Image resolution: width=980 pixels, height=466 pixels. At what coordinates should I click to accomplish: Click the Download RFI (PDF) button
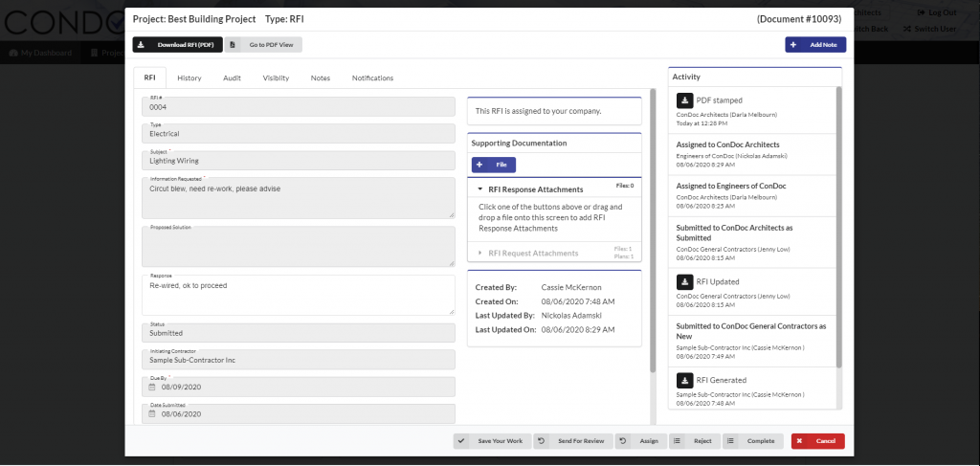177,45
